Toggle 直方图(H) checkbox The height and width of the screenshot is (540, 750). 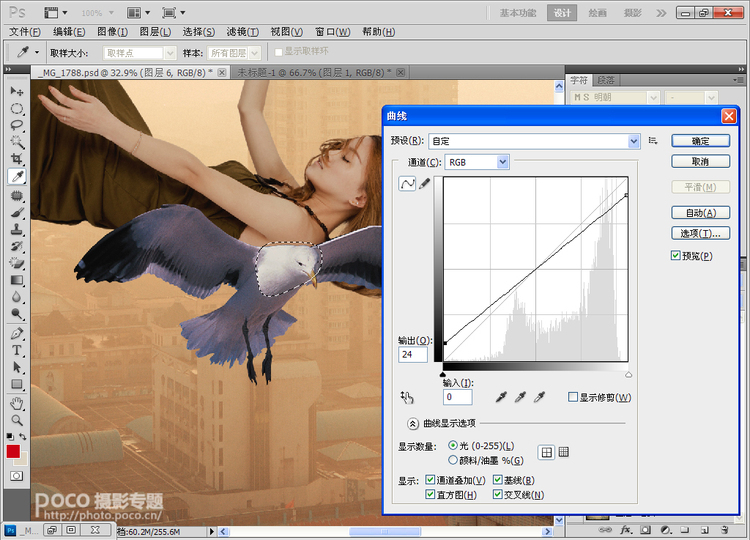(x=430, y=495)
